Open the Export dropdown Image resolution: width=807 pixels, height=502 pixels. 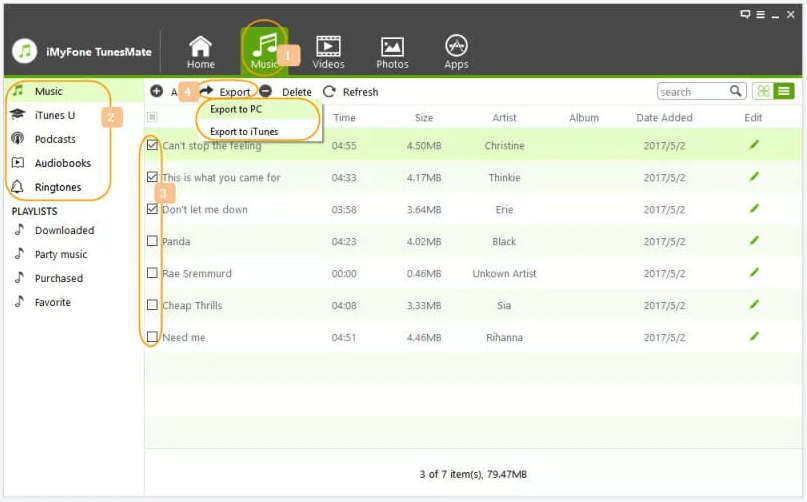coord(225,92)
